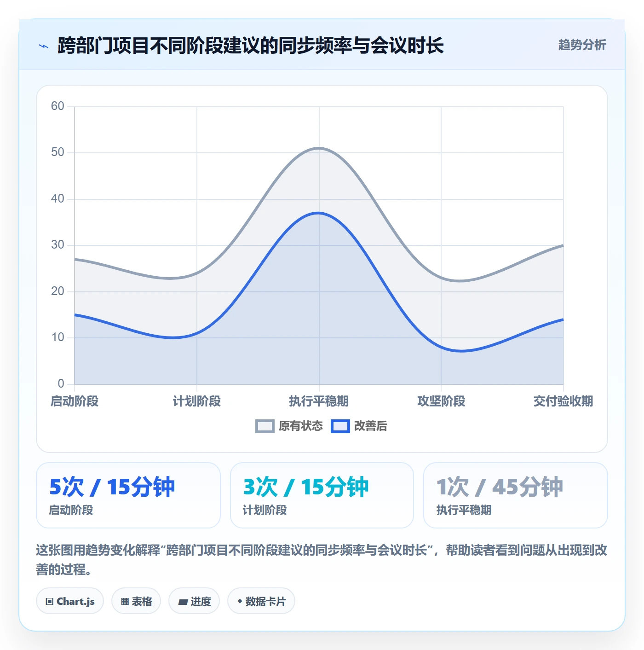Click the grid icon in 表格 chip
This screenshot has width=644, height=650.
[x=125, y=602]
